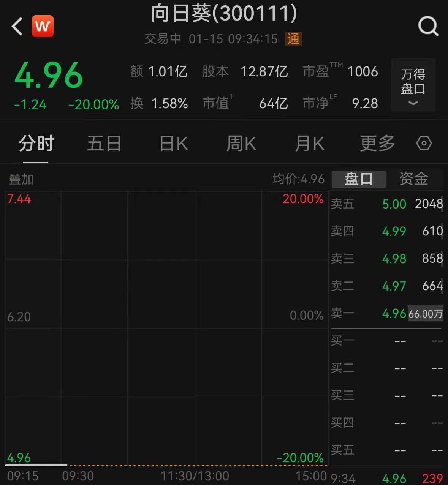Select the empty 买二 bid row
Image resolution: width=448 pixels, height=485 pixels.
pos(387,368)
